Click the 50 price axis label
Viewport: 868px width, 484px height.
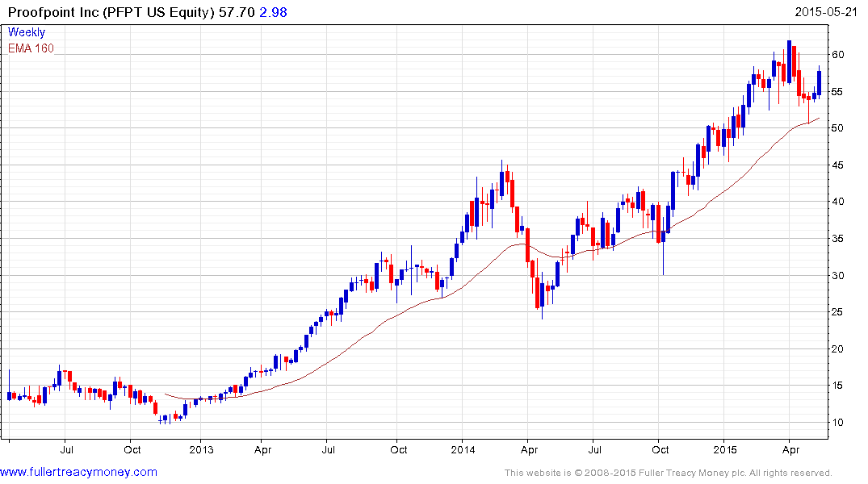[837, 127]
